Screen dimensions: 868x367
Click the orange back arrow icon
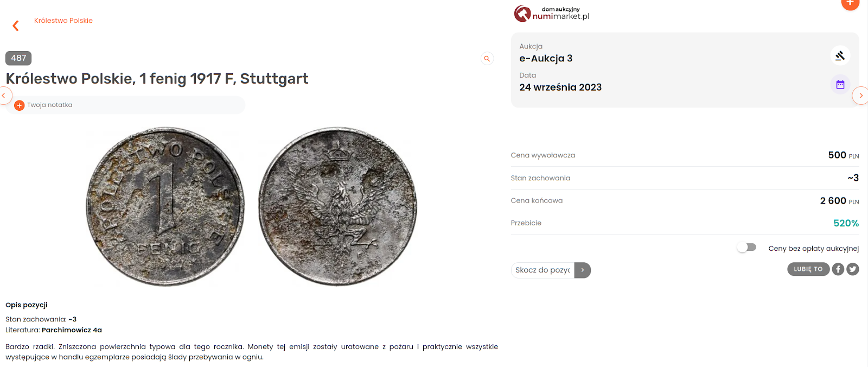[16, 26]
